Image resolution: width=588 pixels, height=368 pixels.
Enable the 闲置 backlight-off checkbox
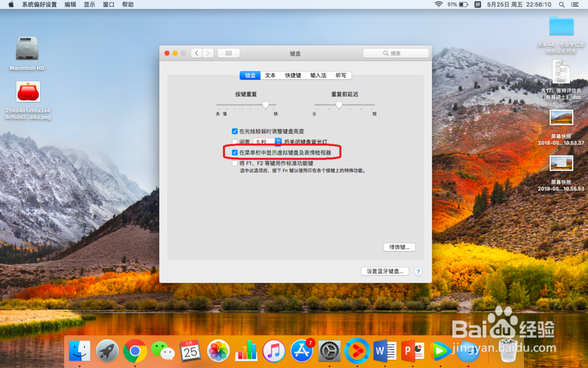click(235, 141)
